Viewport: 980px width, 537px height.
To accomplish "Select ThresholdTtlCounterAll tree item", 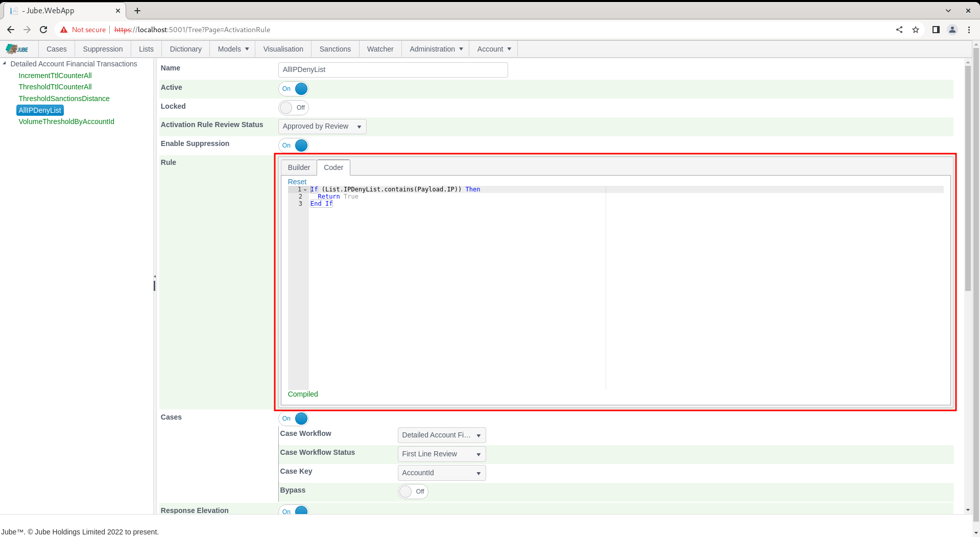I will [55, 87].
